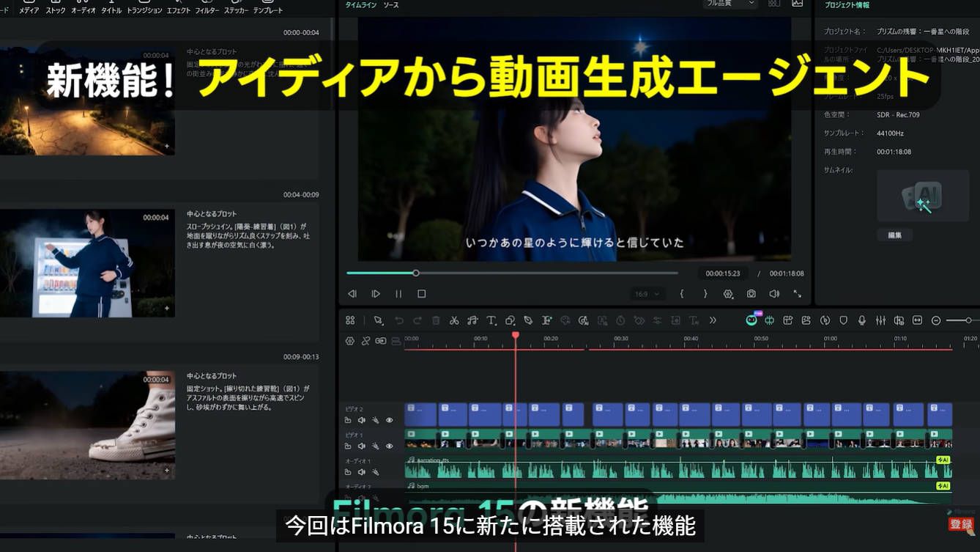Step to previous frame button
Viewport: 980px width, 552px height.
pos(352,294)
